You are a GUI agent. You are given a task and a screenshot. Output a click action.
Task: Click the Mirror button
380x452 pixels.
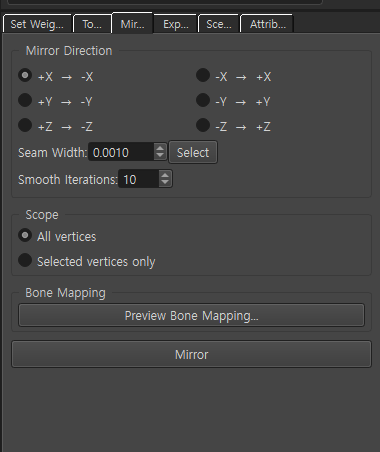point(191,354)
